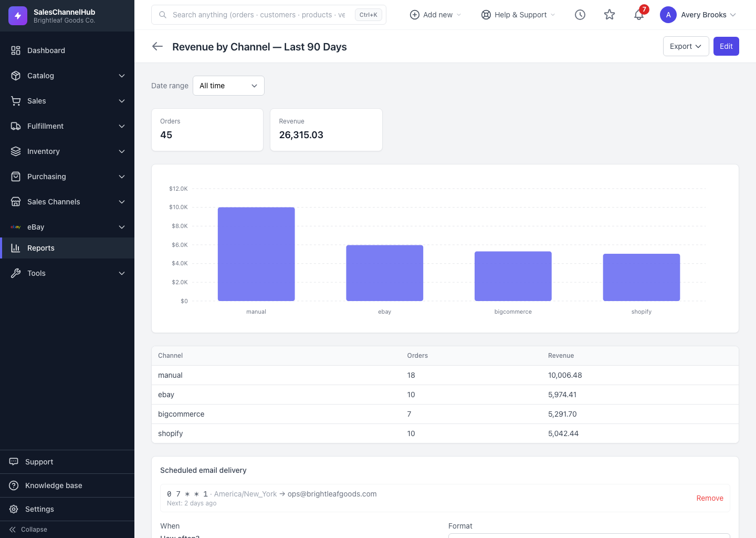Open the Inventory sidebar menu item
This screenshot has width=756, height=538.
click(x=67, y=151)
